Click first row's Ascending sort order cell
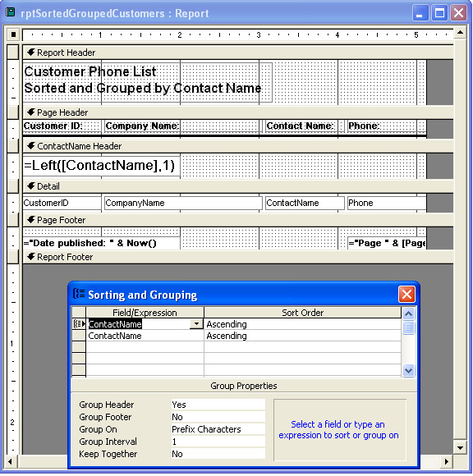The height and width of the screenshot is (476, 473). point(302,324)
